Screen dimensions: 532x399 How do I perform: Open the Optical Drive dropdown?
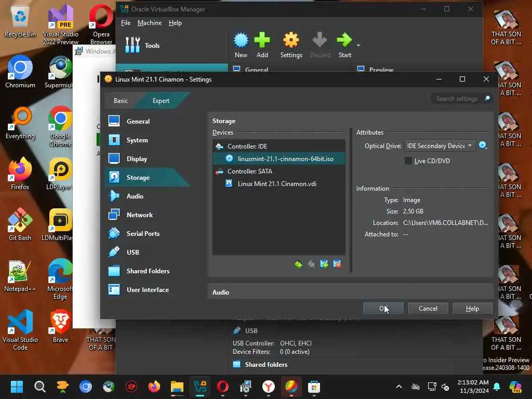point(440,145)
